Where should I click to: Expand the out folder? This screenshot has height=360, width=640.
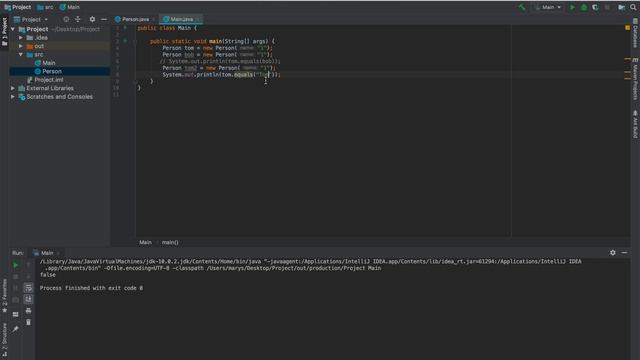pos(21,46)
